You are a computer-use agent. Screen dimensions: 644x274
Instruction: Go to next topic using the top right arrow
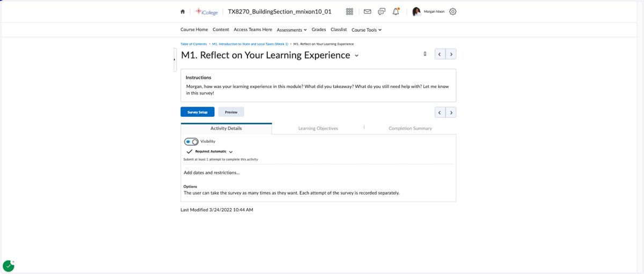click(x=451, y=54)
